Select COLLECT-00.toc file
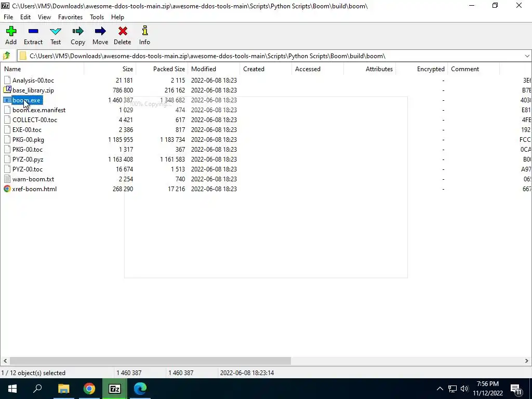 (35, 120)
